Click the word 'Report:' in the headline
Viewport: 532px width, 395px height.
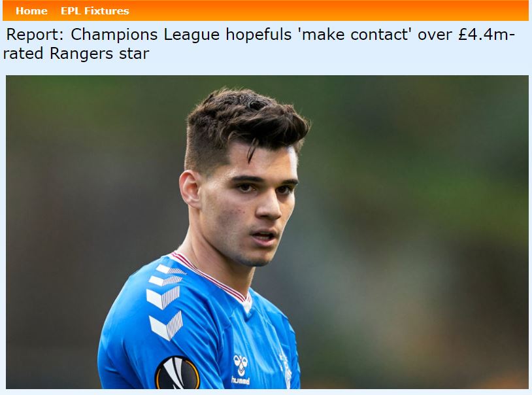click(35, 35)
